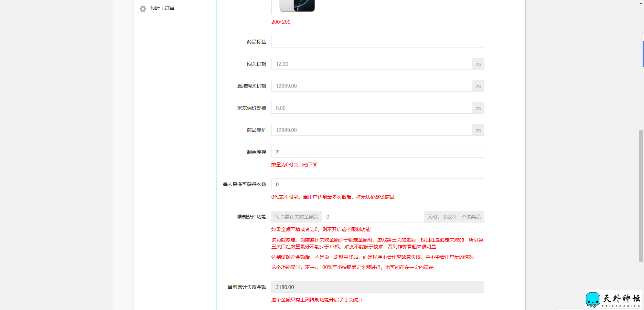Click the page's vertical scrollbar thumb
Screen dimensions: 644x310
coord(641,196)
